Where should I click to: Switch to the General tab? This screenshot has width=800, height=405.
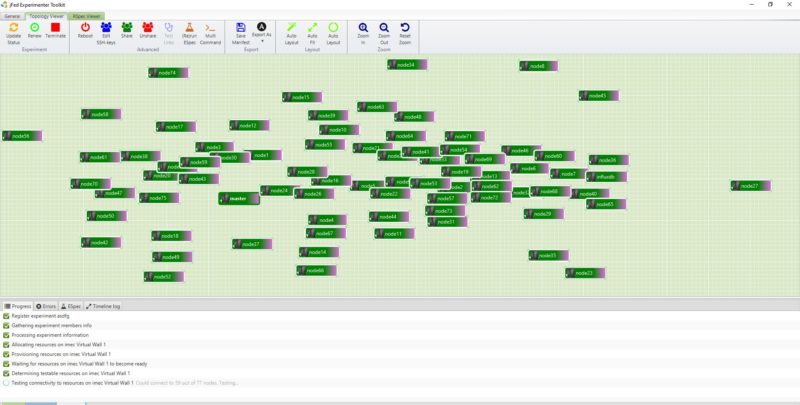pos(13,16)
